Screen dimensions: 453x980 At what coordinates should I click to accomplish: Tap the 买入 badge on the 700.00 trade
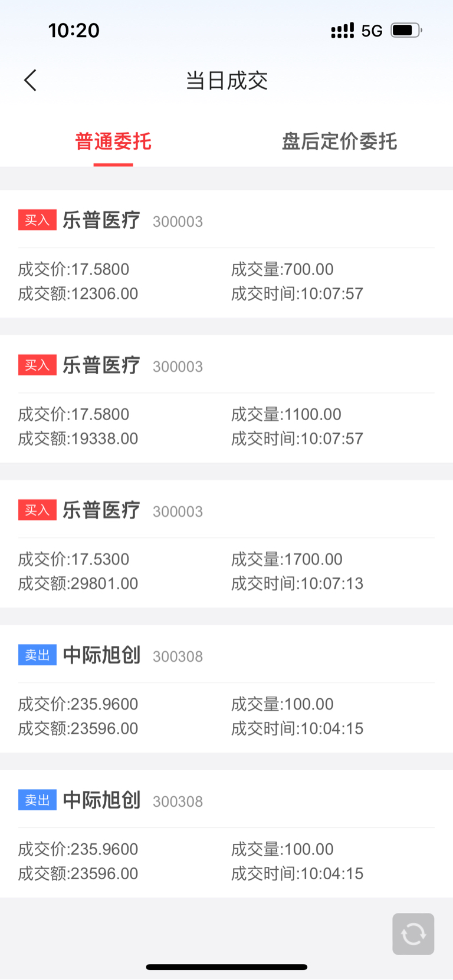pos(37,220)
